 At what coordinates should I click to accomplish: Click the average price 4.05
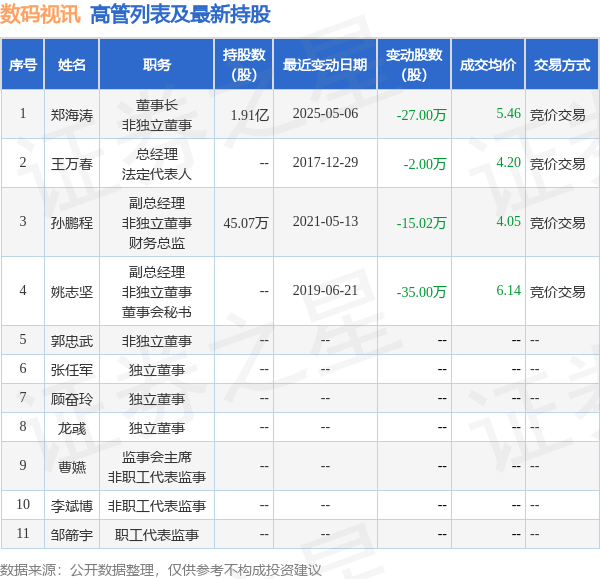pyautogui.click(x=509, y=221)
